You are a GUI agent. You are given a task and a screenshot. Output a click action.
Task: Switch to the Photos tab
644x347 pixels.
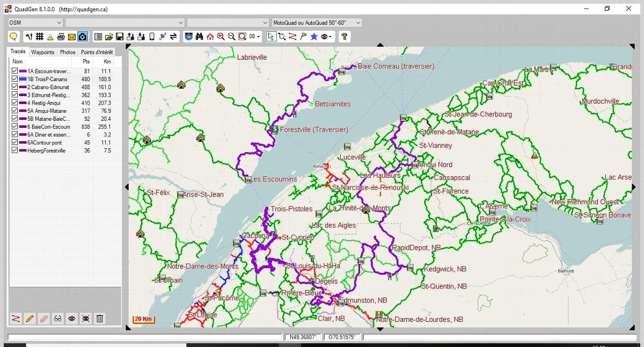(68, 52)
